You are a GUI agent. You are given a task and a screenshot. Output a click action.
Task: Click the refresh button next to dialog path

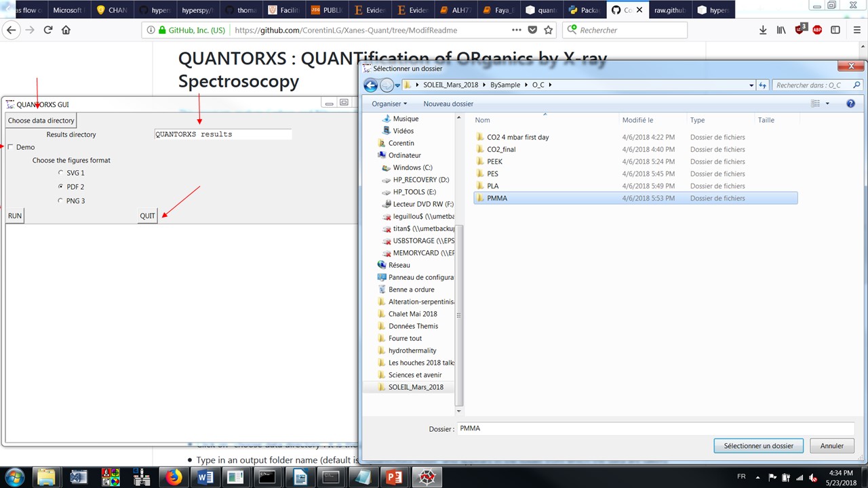pos(763,85)
